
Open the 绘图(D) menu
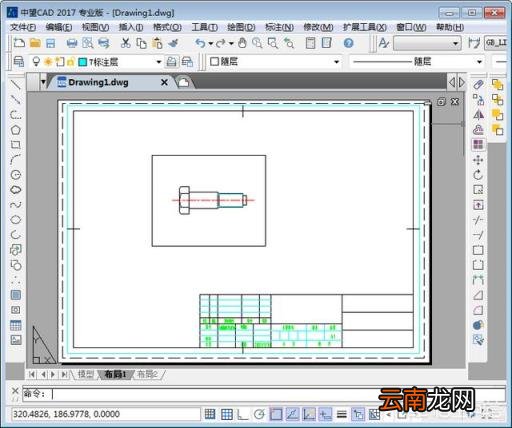241,27
